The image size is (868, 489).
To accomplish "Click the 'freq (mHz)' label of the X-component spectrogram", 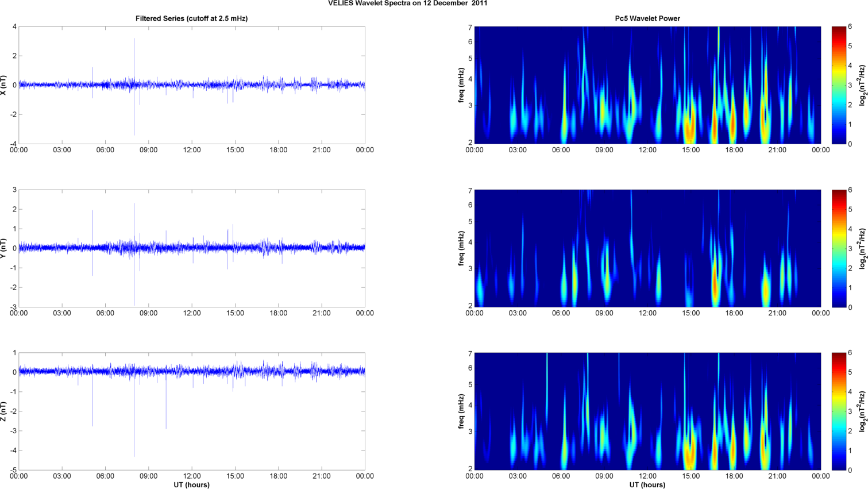I will click(x=461, y=85).
